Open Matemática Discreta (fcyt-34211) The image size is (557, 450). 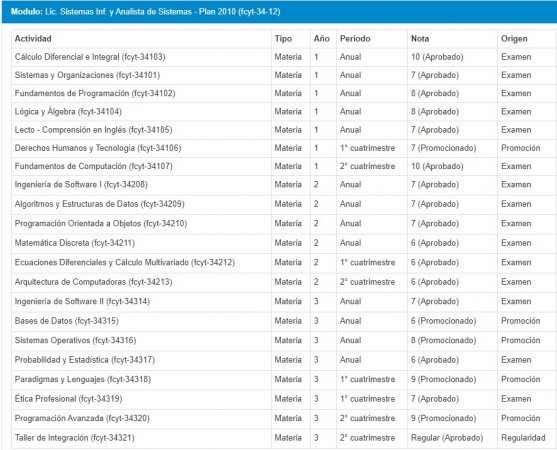(75, 243)
